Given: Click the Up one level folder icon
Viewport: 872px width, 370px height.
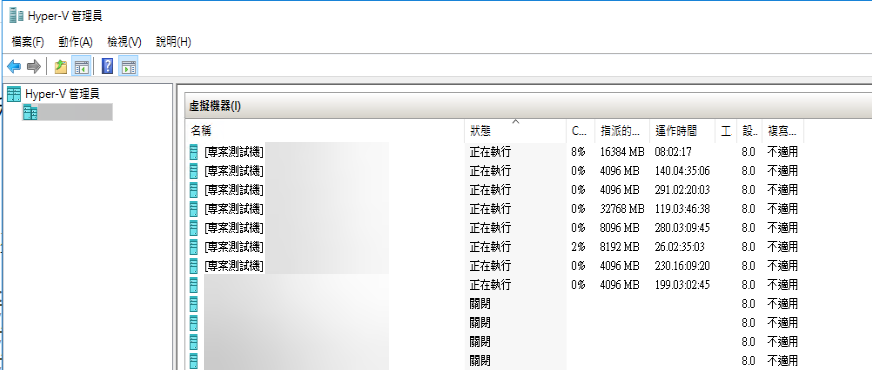Looking at the screenshot, I should click(x=61, y=67).
